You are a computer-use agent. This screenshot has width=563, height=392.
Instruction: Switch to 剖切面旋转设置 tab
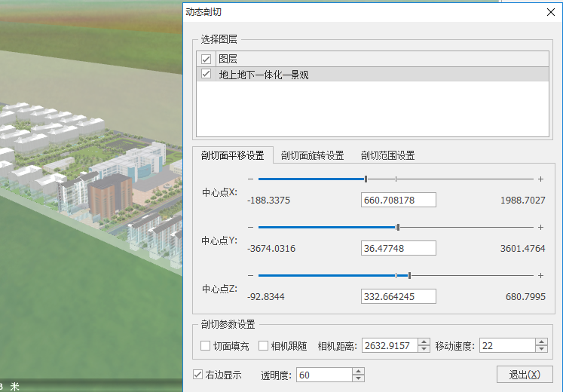coord(312,156)
